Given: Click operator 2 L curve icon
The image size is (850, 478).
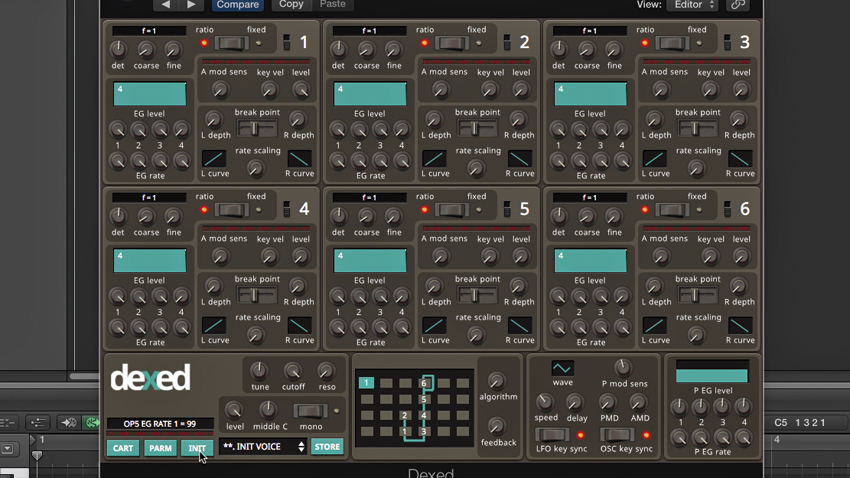Looking at the screenshot, I should pyautogui.click(x=434, y=159).
